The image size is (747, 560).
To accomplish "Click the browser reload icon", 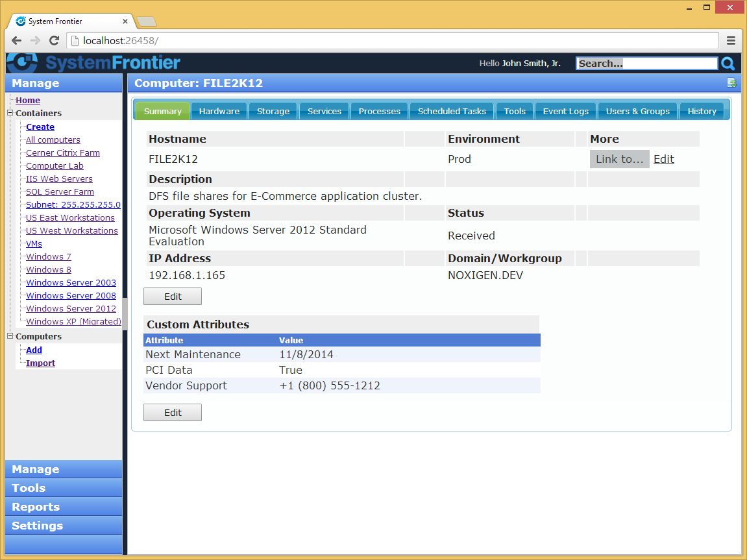I will [54, 40].
